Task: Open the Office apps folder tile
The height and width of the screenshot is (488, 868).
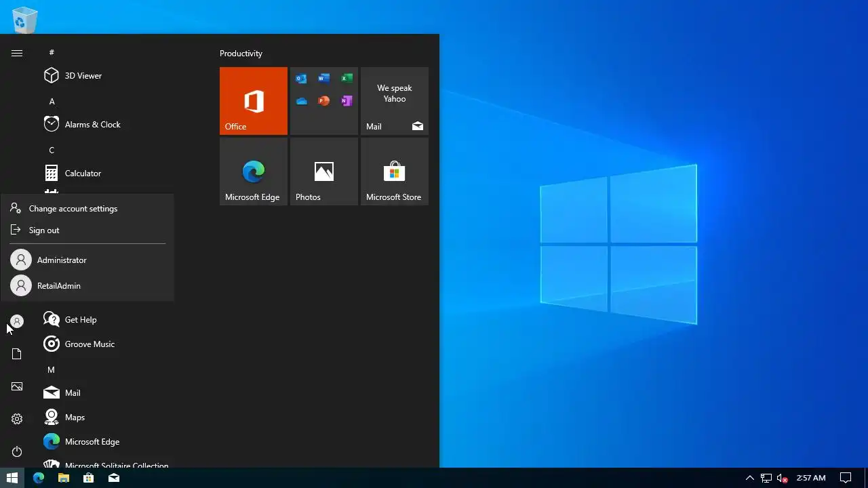Action: pos(324,101)
